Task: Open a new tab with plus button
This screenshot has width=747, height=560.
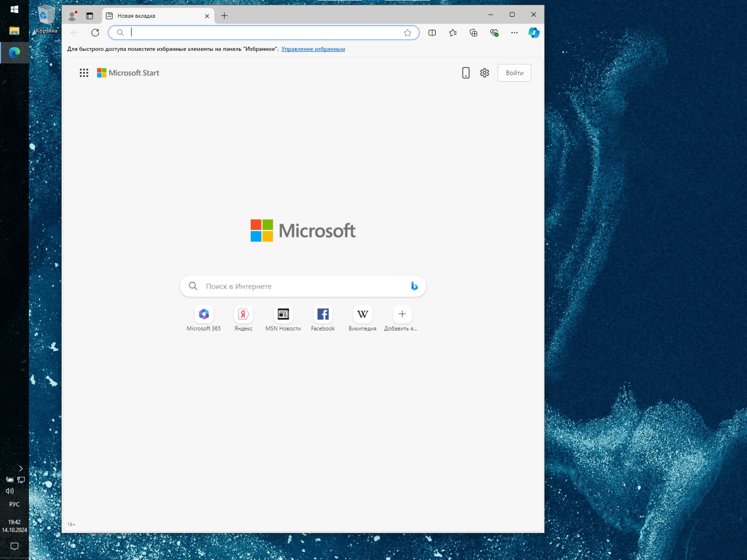Action: point(224,16)
